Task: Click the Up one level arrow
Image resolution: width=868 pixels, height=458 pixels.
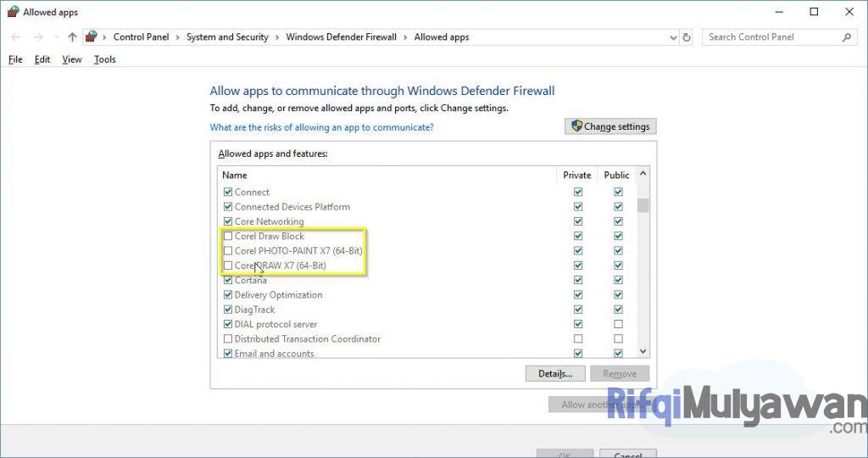Action: click(x=72, y=37)
